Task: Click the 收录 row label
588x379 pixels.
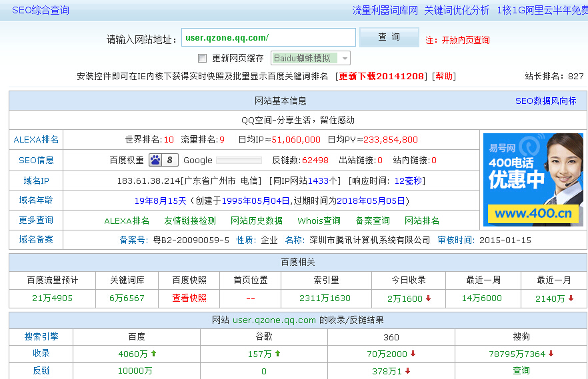Action: pos(41,353)
